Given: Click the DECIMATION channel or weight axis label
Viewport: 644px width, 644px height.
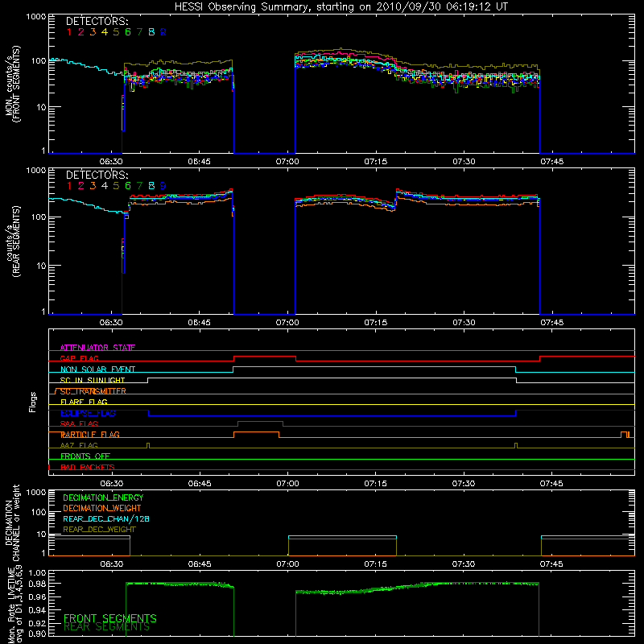Looking at the screenshot, I should point(12,522).
